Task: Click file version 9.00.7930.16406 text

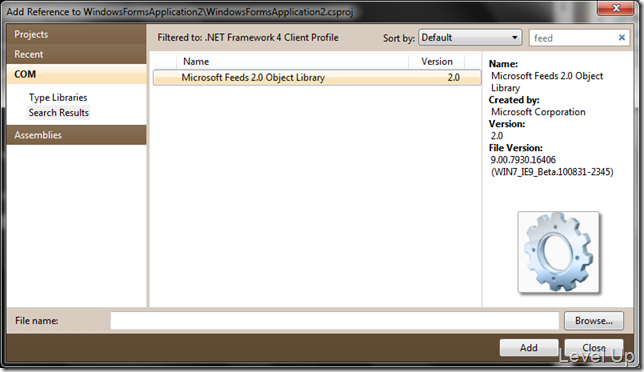Action: [523, 160]
